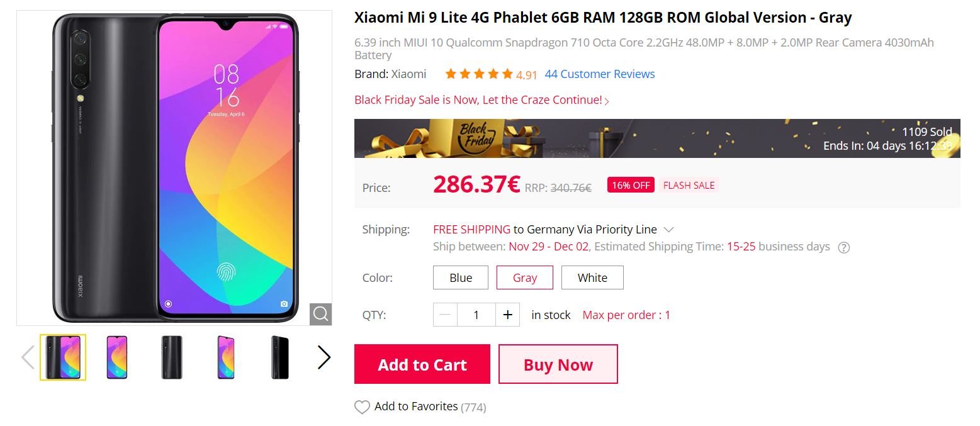
Task: Increase quantity with the plus button
Action: click(x=507, y=315)
